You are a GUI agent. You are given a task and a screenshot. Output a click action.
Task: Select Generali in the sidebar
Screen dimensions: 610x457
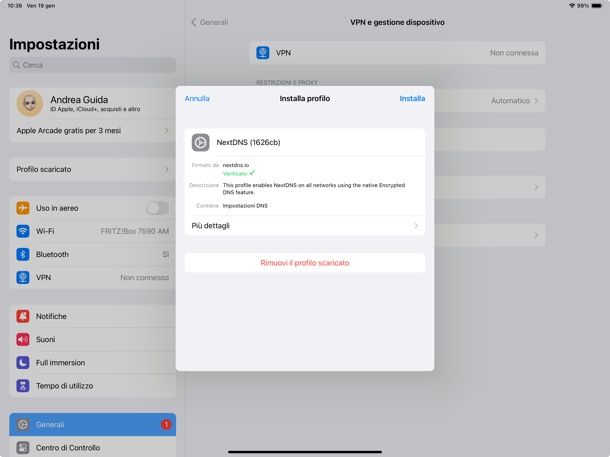click(93, 424)
